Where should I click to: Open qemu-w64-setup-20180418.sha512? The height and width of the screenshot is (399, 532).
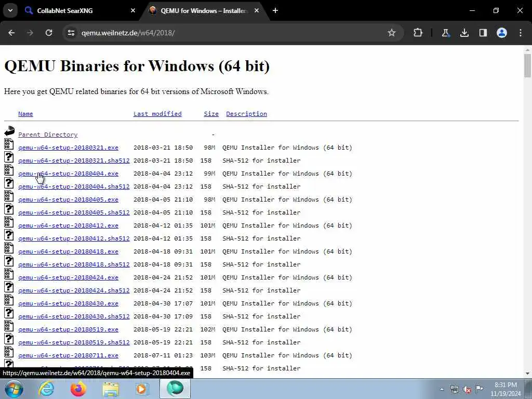74,264
